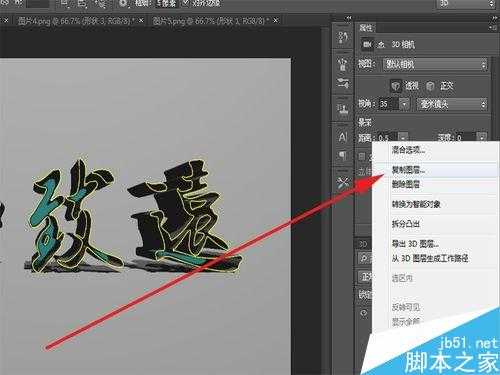Select the coordinates icon beside the camera icon
Screen dimensions: 500x375
point(382,45)
